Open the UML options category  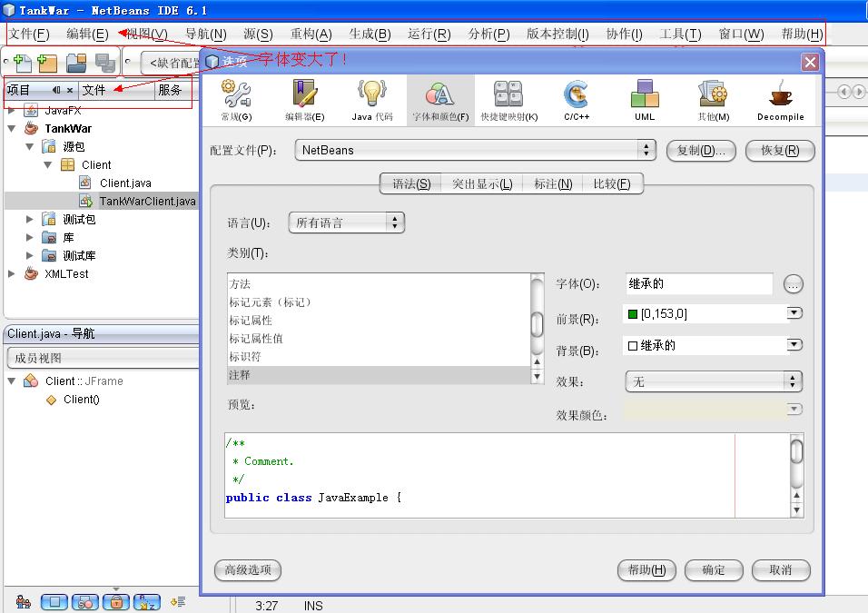pyautogui.click(x=645, y=100)
